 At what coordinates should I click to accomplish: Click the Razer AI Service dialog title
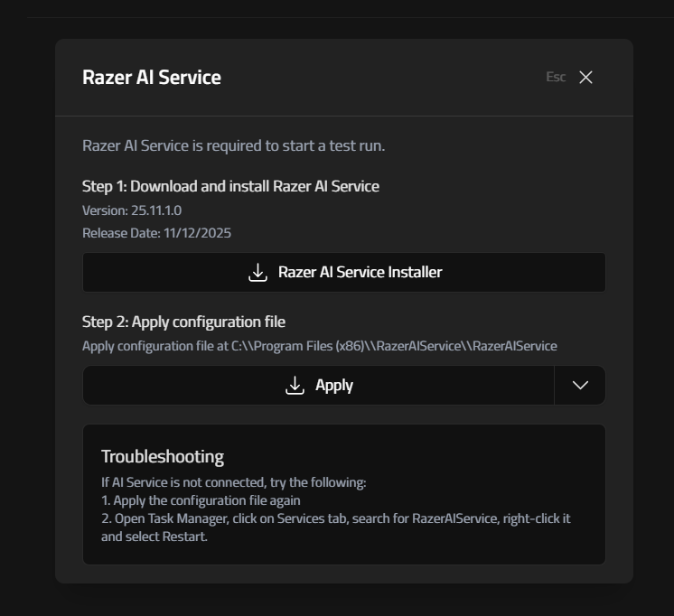(152, 78)
